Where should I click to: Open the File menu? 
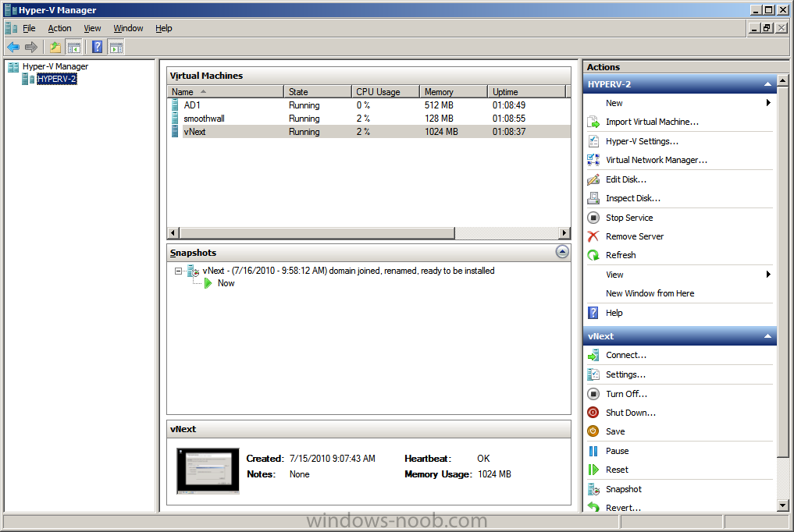click(x=29, y=28)
